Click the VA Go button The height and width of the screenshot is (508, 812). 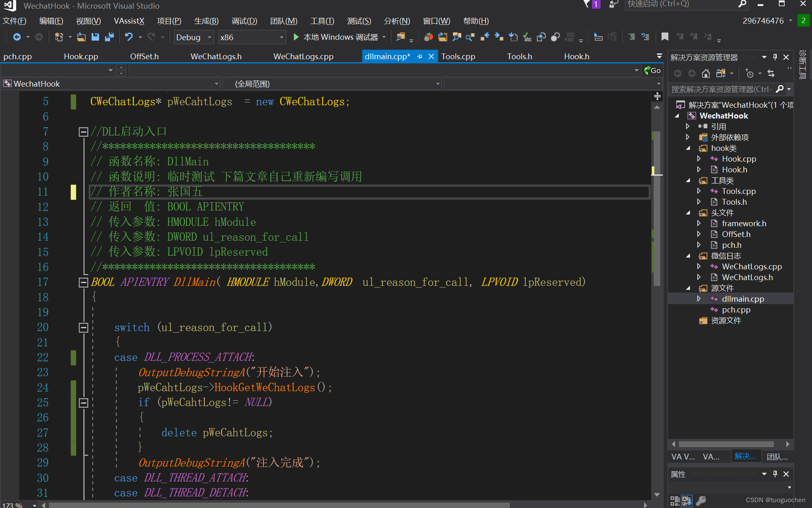click(x=653, y=70)
